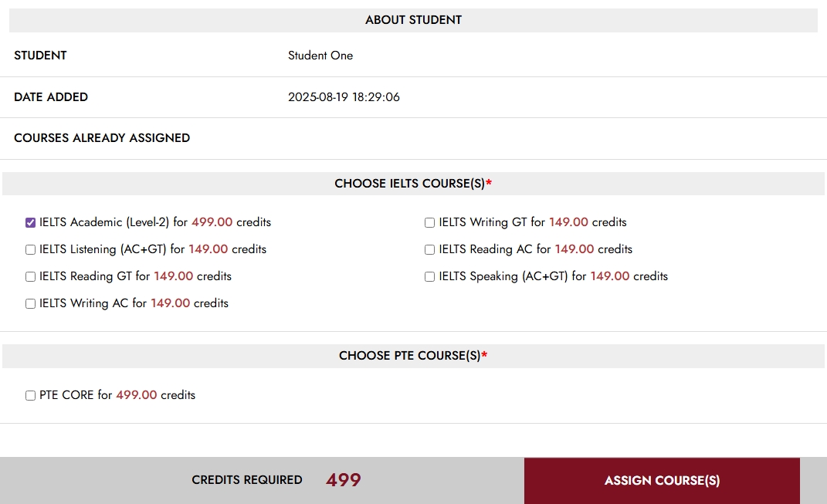Screen dimensions: 827x504
Task: Click the date added timestamp value
Action: click(x=344, y=97)
